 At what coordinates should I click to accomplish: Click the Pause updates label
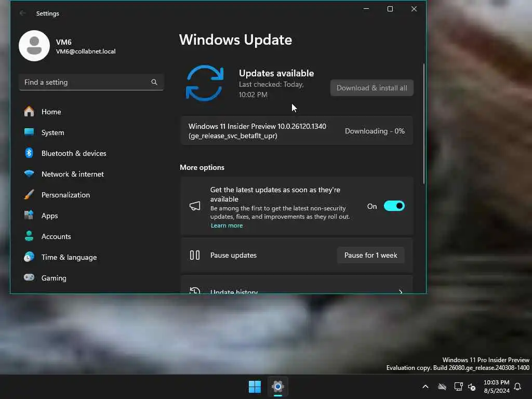[233, 255]
